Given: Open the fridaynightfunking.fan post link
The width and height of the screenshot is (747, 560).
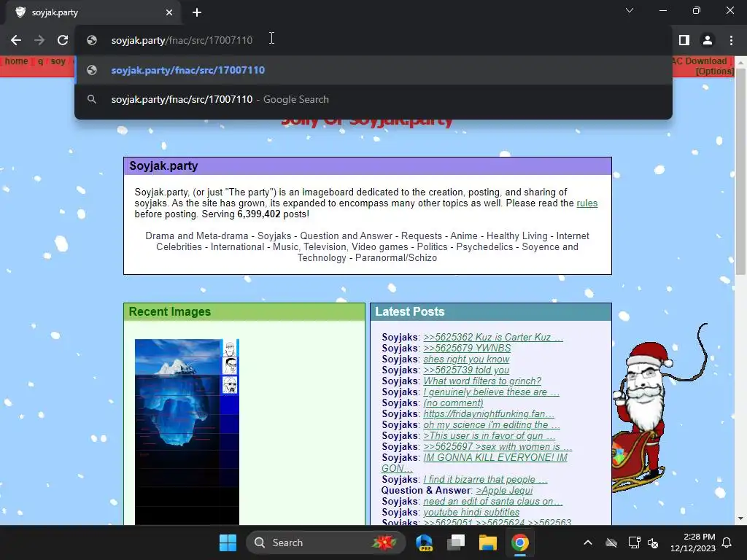Looking at the screenshot, I should pyautogui.click(x=489, y=414).
